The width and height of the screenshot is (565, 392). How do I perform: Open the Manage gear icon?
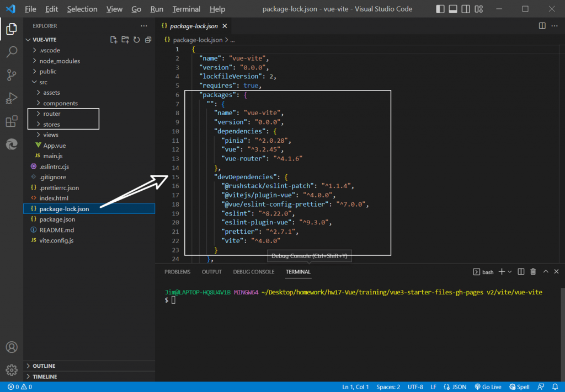tap(12, 370)
